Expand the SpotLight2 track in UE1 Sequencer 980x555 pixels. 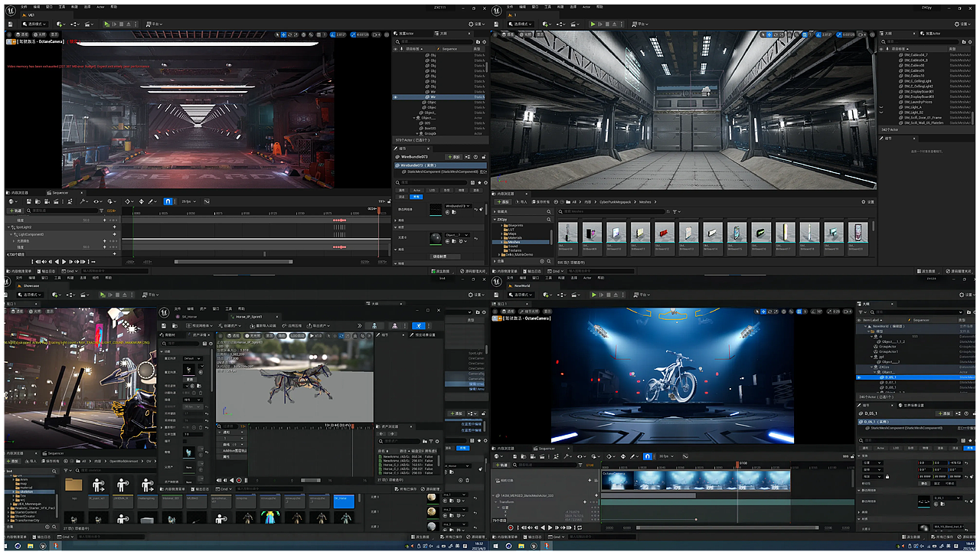coord(8,227)
